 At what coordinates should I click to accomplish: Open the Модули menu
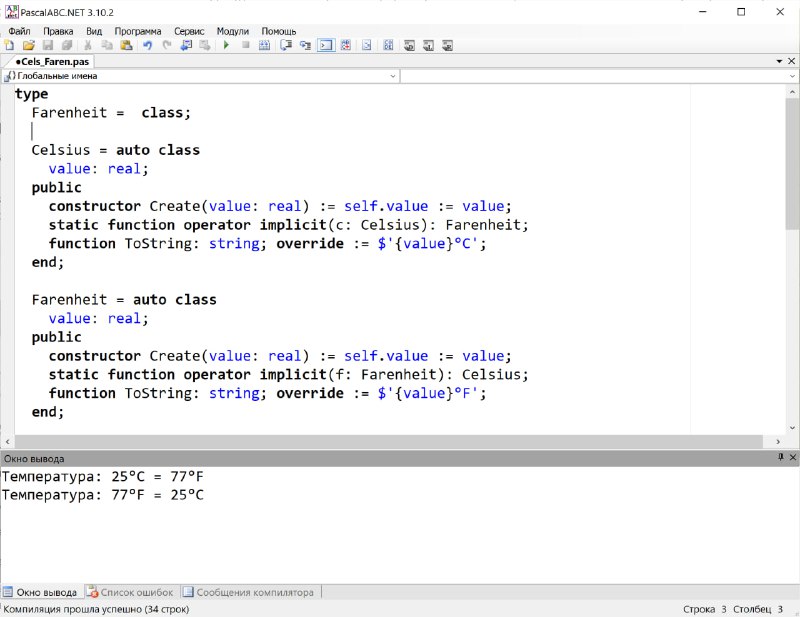233,31
